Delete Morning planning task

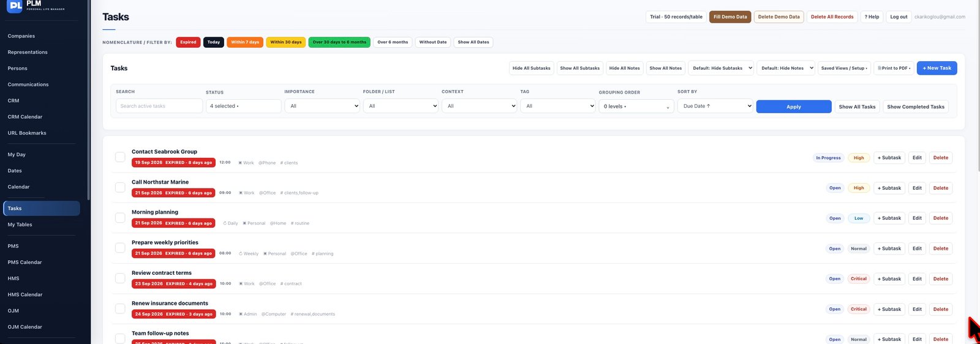tap(941, 218)
